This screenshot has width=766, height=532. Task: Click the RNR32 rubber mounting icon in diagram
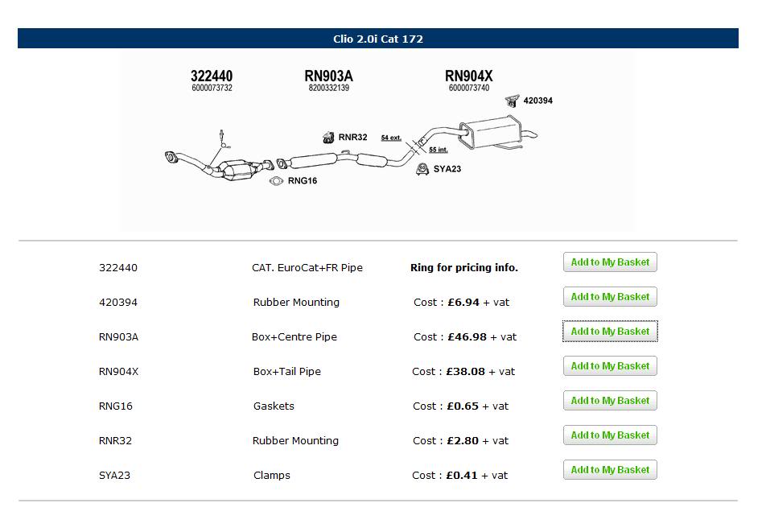(328, 138)
